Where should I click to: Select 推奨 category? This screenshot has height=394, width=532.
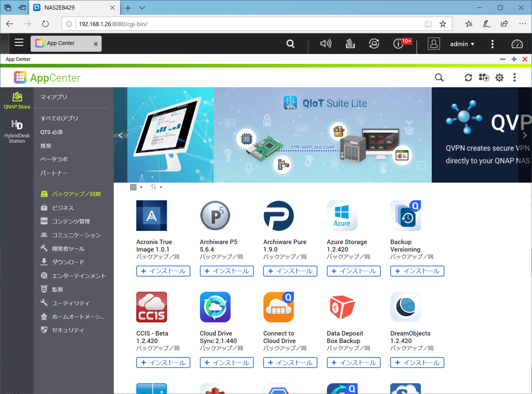point(46,146)
